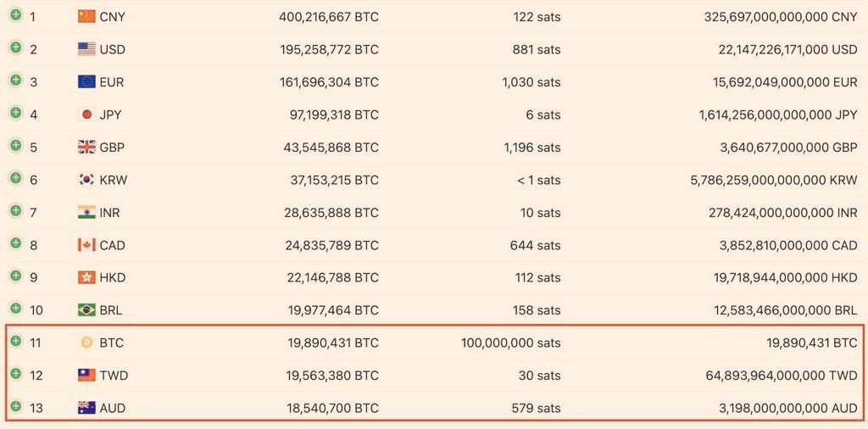Select the 100,000,000 sats value cell
The image size is (868, 429).
tap(511, 343)
